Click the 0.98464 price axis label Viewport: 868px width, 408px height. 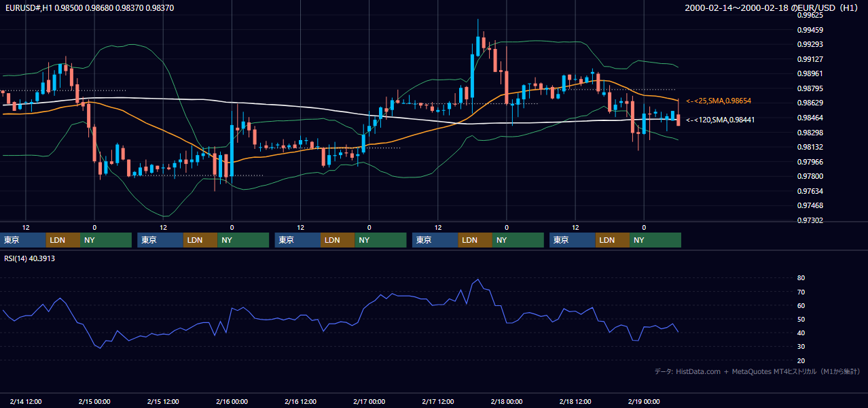pyautogui.click(x=810, y=118)
